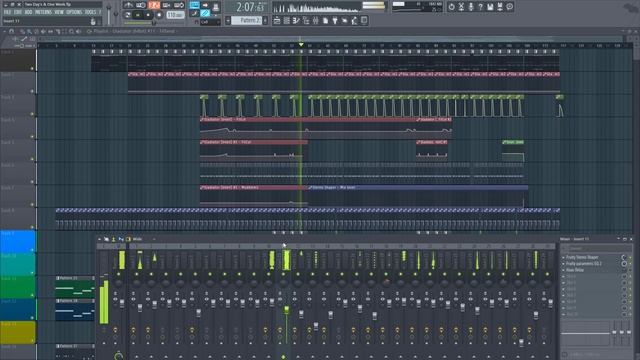Screen dimensions: 640x360
Task: Open the mixer view toolbar icon
Action: tap(316, 20)
